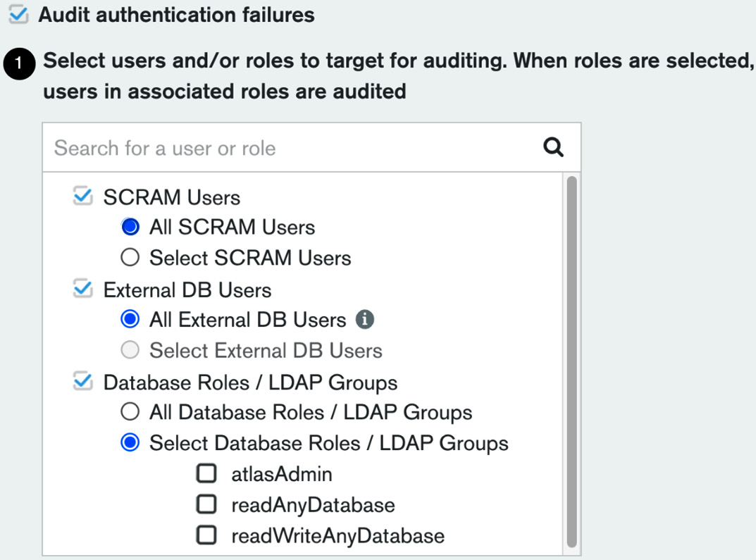Disable the Audit authentication failures checkbox
The width and height of the screenshot is (756, 560).
coord(19,13)
